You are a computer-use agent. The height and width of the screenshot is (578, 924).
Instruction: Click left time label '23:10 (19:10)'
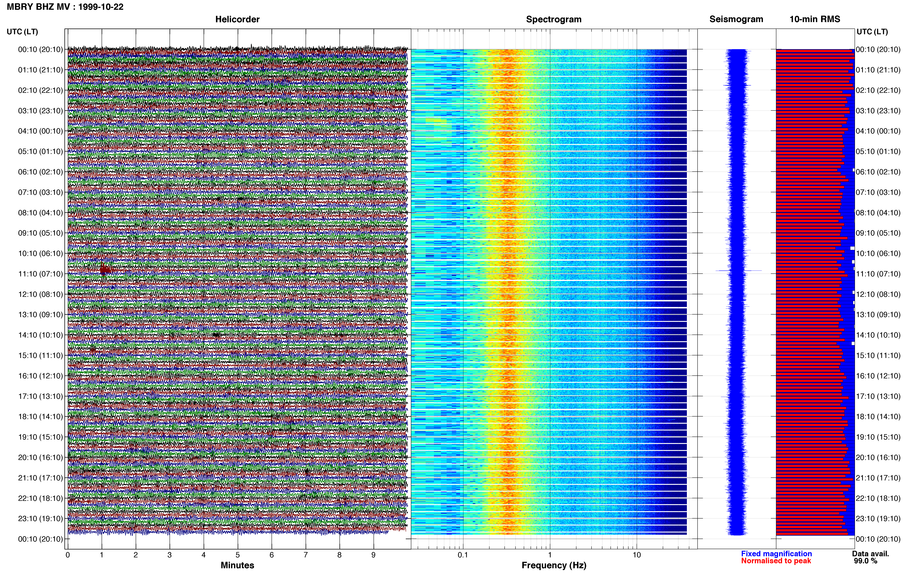(41, 518)
